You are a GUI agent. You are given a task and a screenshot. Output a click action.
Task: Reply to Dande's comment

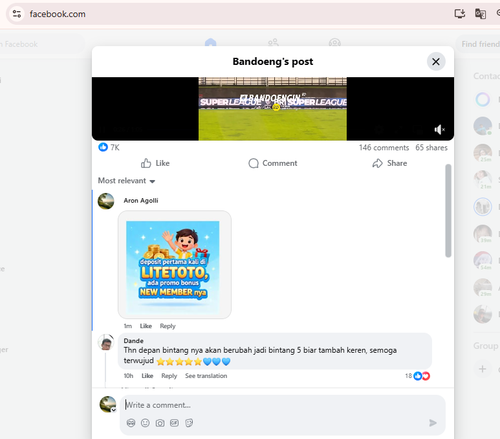click(x=169, y=376)
